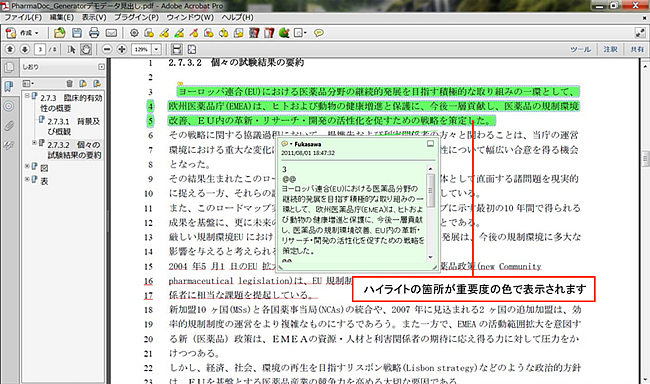Open the 編集(E) menu

[62, 17]
